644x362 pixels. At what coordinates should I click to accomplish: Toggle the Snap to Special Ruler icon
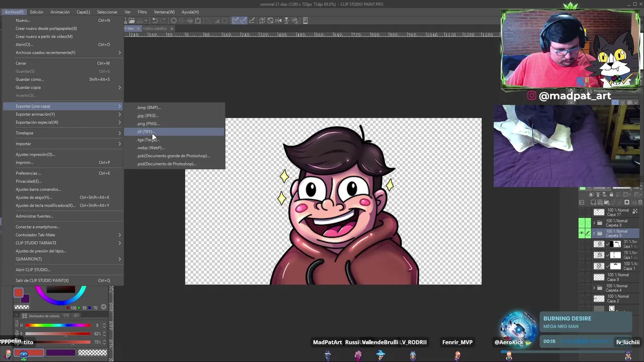tap(244, 21)
